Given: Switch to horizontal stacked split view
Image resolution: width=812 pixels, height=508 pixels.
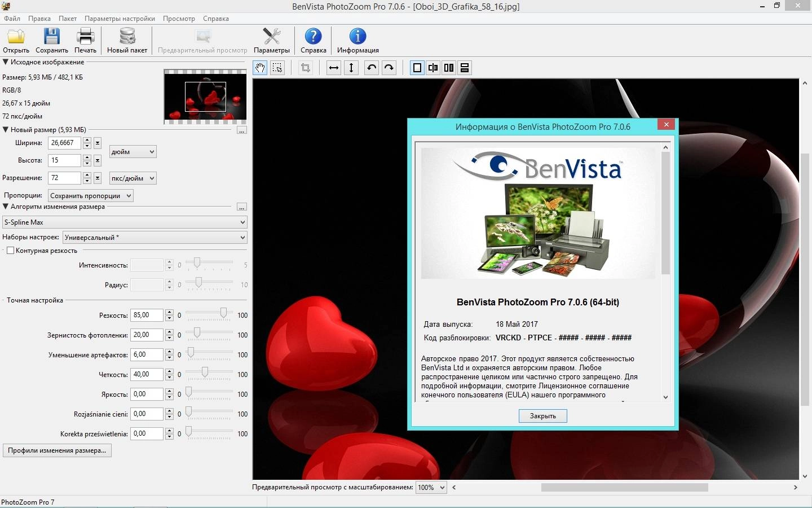Looking at the screenshot, I should pos(465,68).
